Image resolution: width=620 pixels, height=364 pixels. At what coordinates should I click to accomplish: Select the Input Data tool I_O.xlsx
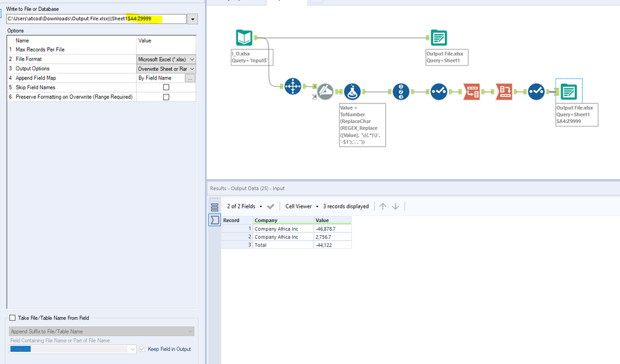pyautogui.click(x=244, y=38)
